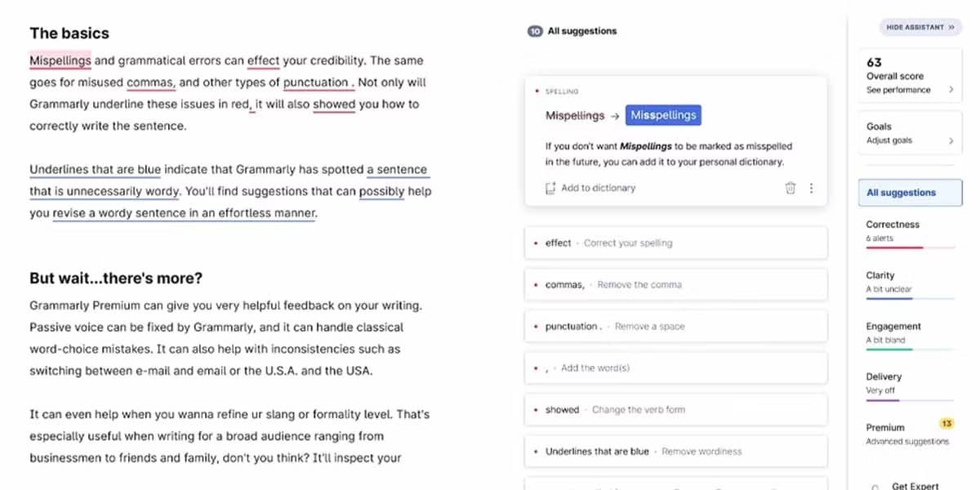Click the underlined word 'Mispellings' in the text

(60, 60)
